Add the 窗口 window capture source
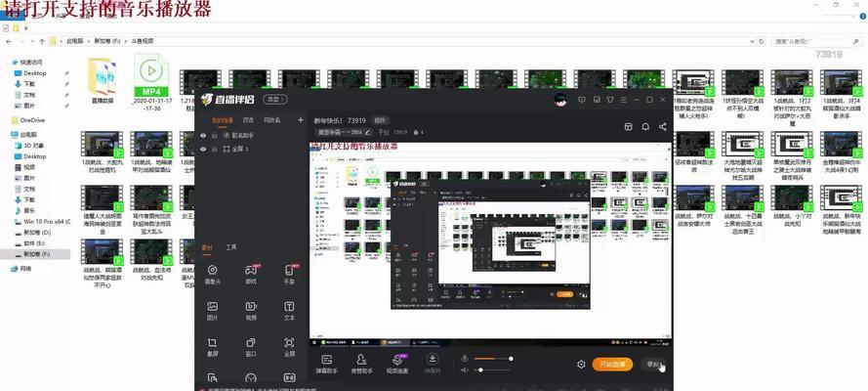The height and width of the screenshot is (391, 868). tap(251, 347)
